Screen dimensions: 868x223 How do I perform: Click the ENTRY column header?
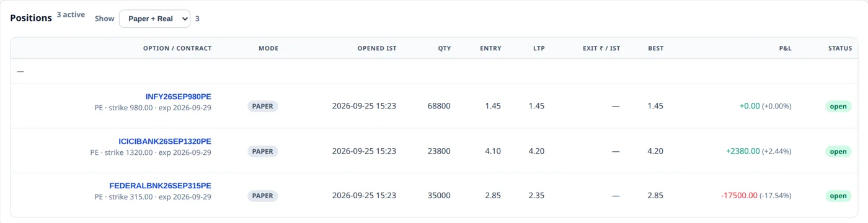(x=490, y=48)
